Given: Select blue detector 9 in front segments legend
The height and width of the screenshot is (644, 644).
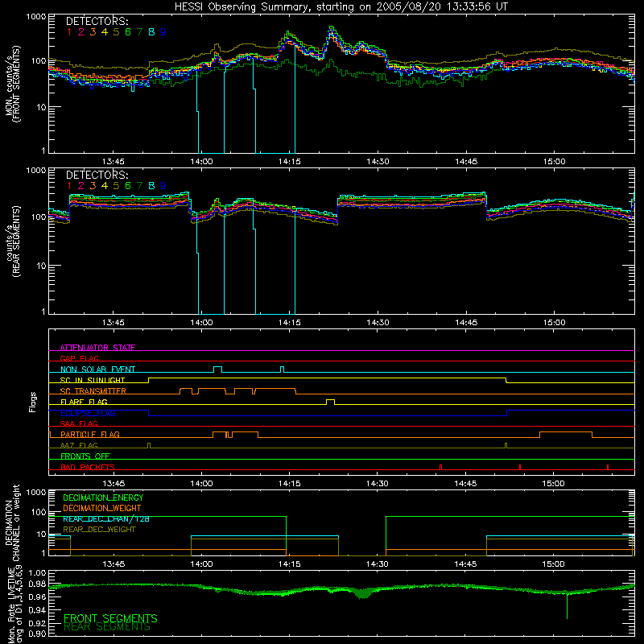Looking at the screenshot, I should (163, 32).
